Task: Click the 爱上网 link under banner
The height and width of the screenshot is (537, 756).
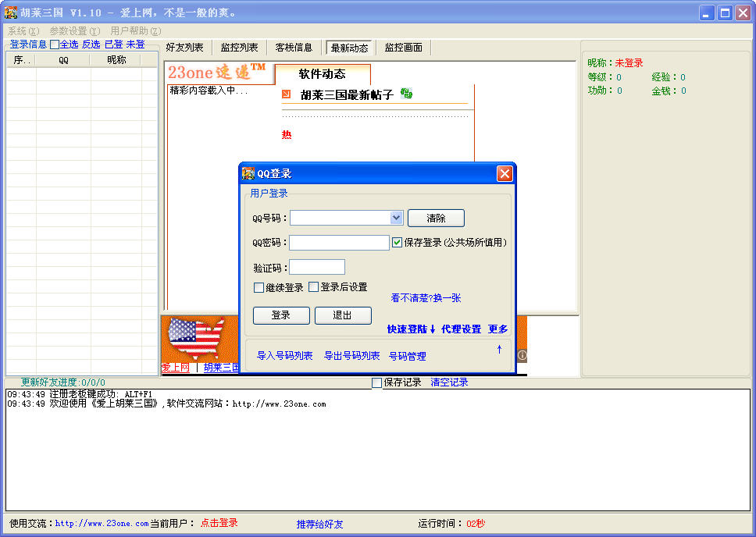Action: pyautogui.click(x=176, y=368)
